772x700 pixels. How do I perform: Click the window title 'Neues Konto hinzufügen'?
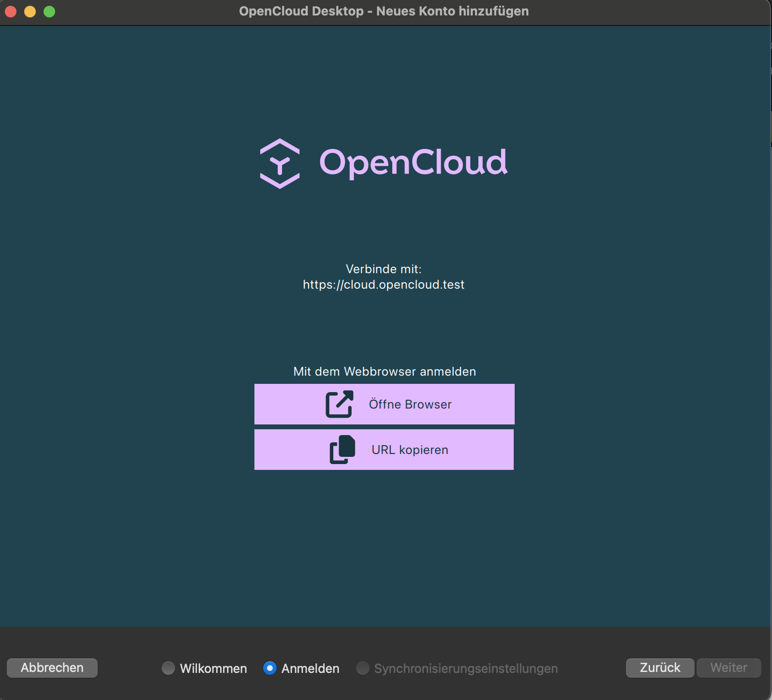click(452, 11)
